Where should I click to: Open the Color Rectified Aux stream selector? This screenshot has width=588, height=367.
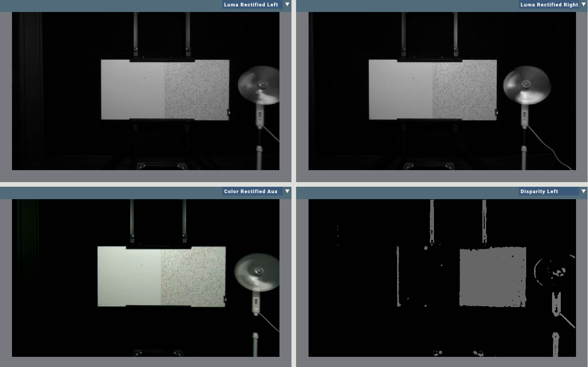[x=251, y=191]
